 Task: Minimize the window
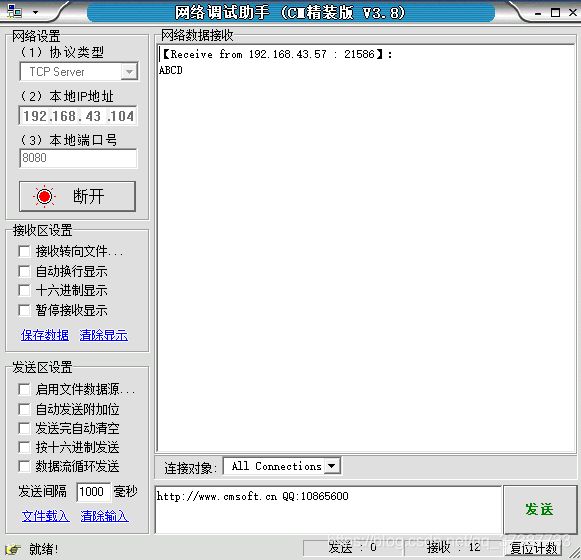[x=538, y=13]
